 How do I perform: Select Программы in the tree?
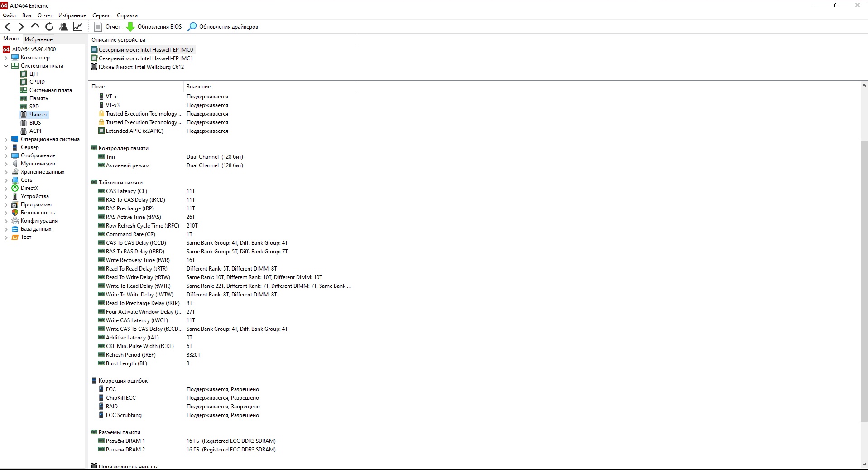point(36,204)
